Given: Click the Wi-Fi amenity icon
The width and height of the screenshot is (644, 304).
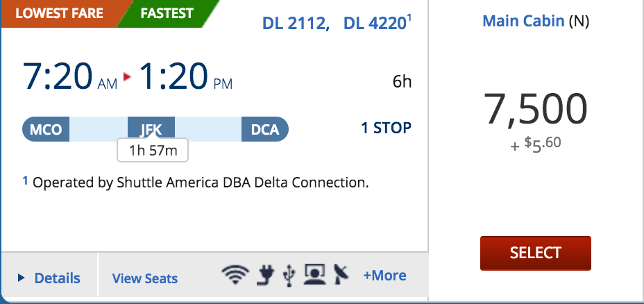Looking at the screenshot, I should click(235, 276).
